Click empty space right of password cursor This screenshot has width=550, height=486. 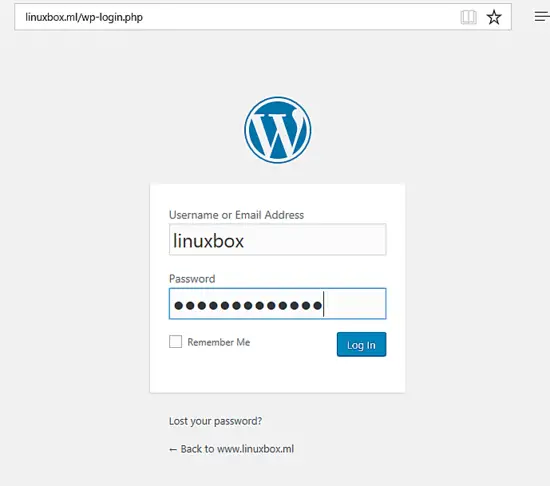tap(354, 304)
